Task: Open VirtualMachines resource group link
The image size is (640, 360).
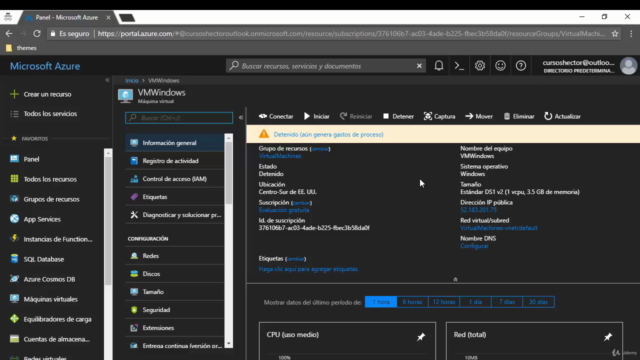Action: tap(280, 156)
